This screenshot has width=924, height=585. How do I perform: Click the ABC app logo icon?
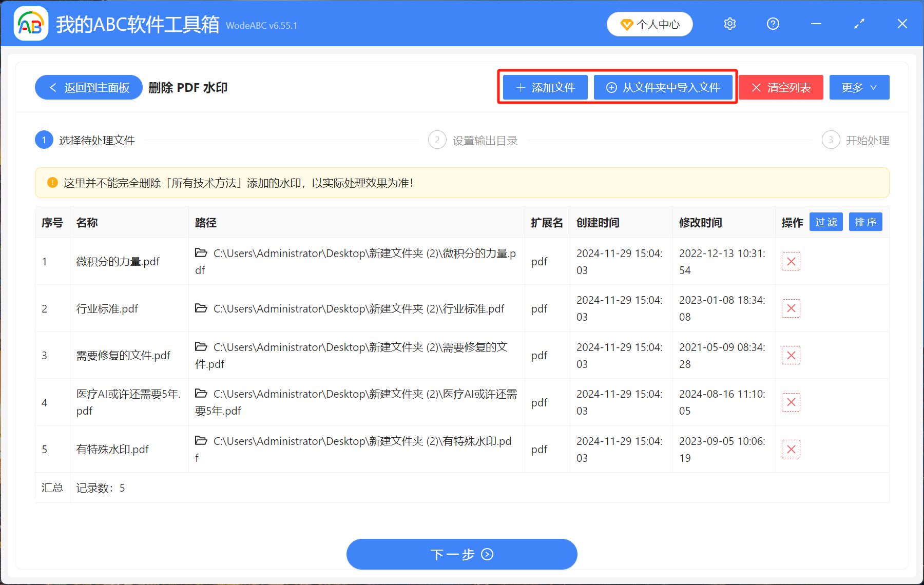(31, 24)
